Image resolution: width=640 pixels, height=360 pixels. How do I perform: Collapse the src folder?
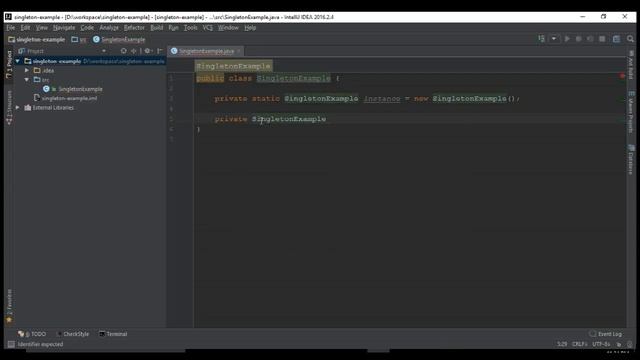(27, 80)
